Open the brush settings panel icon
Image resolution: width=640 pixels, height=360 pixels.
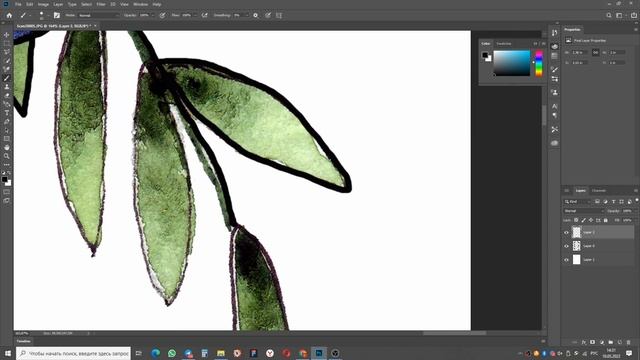pos(57,16)
